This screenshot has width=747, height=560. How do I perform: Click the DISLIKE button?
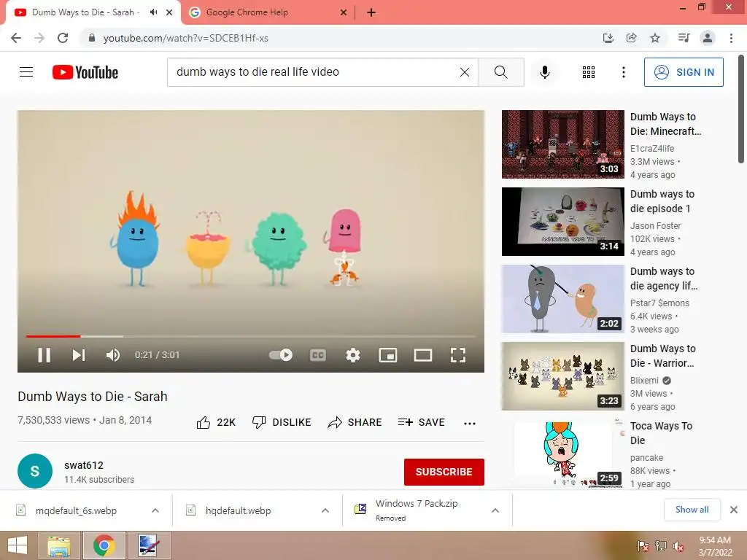(x=282, y=422)
